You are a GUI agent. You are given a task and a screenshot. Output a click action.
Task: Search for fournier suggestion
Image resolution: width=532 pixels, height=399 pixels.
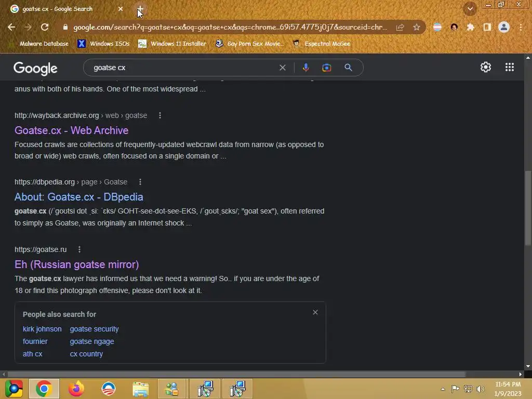point(35,341)
